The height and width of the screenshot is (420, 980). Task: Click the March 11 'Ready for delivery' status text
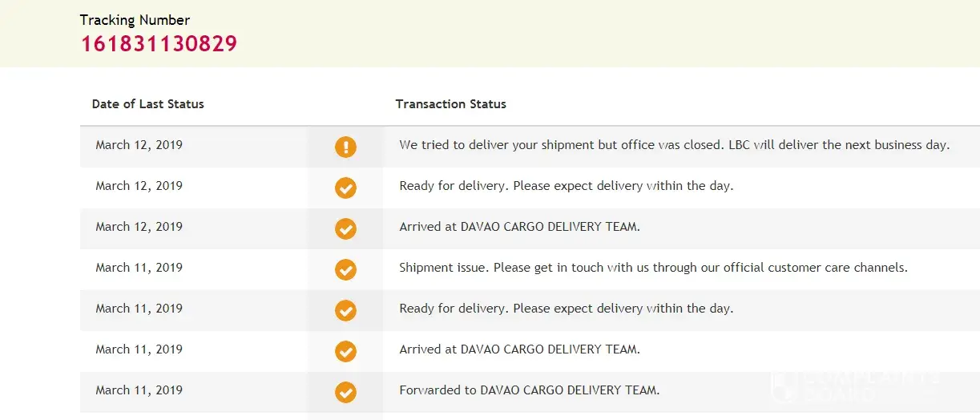point(566,309)
